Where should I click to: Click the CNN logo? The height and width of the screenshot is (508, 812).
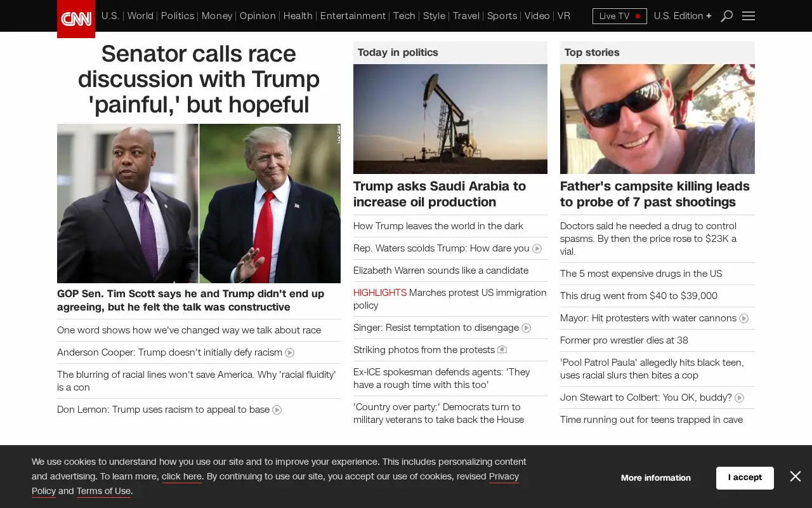click(x=76, y=19)
